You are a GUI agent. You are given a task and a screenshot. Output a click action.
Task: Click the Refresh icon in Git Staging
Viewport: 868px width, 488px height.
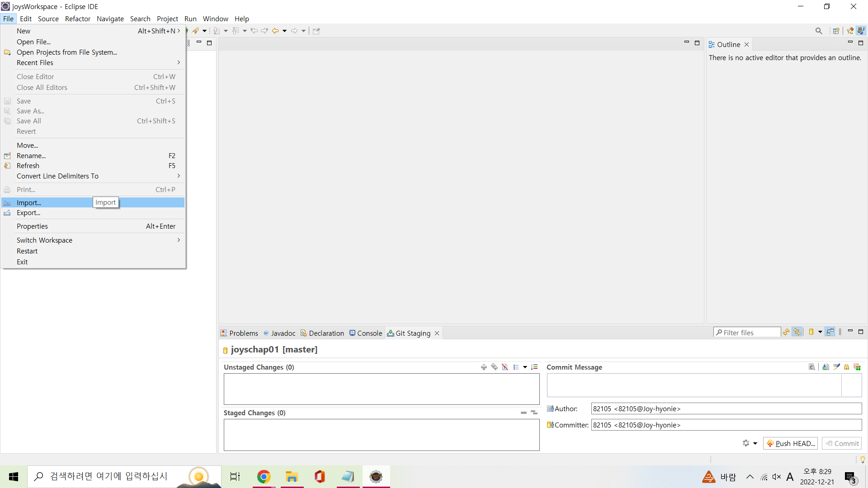(786, 332)
